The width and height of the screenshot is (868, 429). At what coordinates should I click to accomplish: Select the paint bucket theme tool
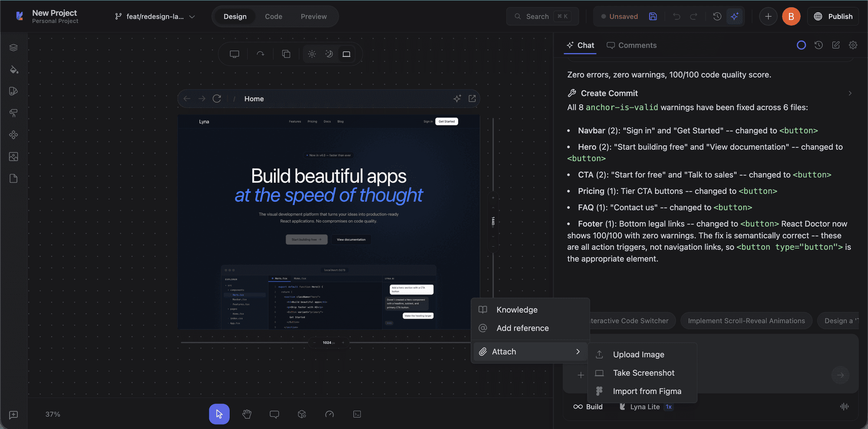(13, 69)
